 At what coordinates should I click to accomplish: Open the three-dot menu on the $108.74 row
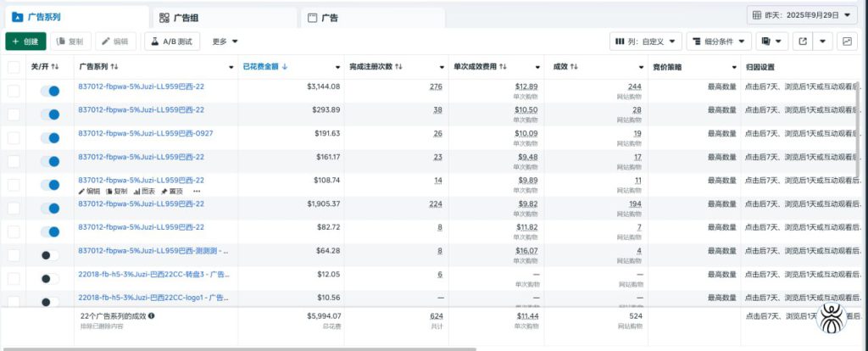pos(197,191)
